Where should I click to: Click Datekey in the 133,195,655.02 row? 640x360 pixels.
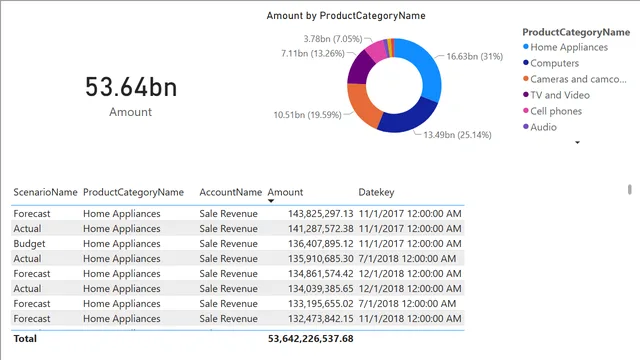tap(407, 304)
